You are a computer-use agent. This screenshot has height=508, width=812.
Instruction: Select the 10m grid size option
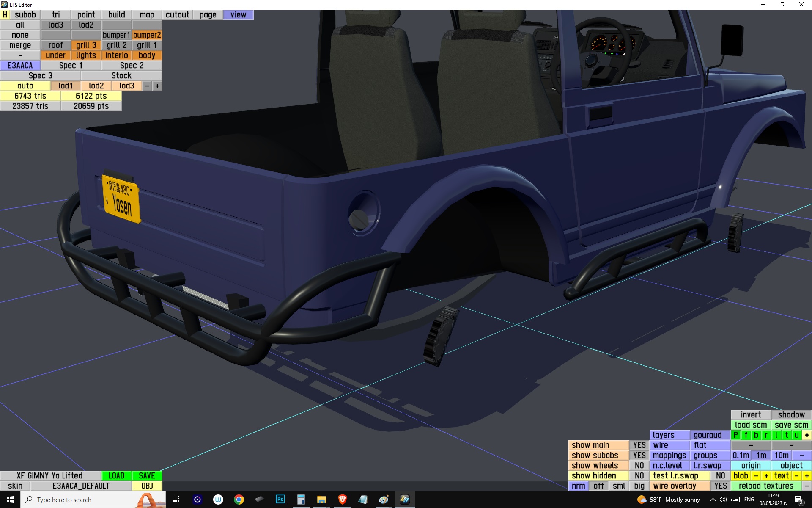781,456
